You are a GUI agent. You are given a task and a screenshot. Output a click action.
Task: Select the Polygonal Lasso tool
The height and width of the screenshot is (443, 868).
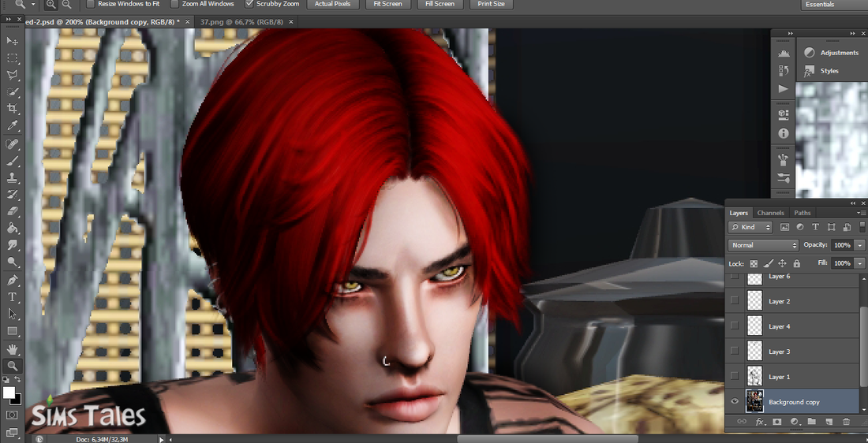[12, 75]
